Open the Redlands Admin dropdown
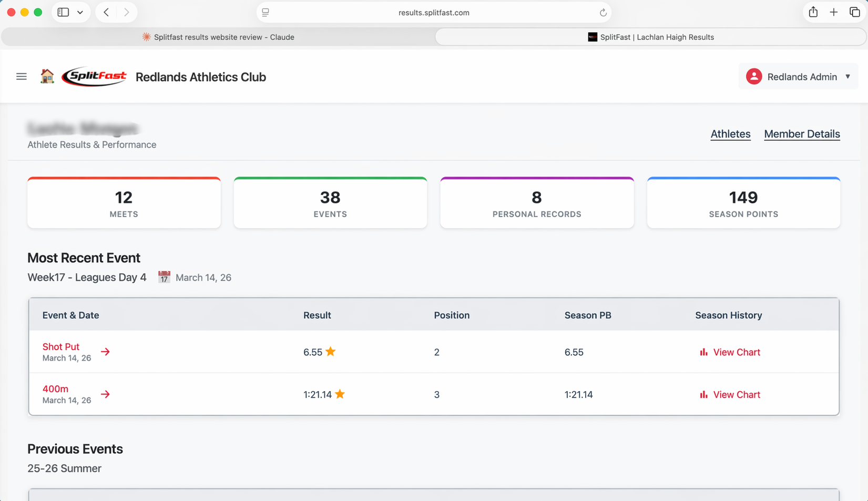The image size is (868, 501). click(x=847, y=76)
